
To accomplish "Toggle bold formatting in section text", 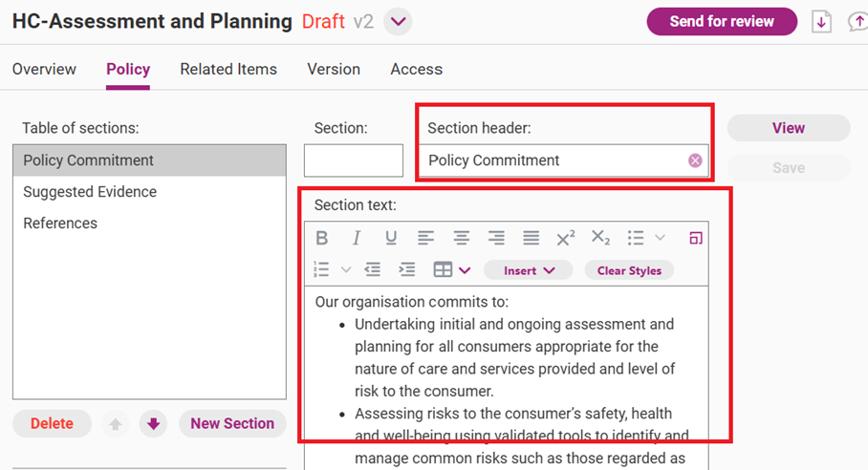I will coord(322,239).
